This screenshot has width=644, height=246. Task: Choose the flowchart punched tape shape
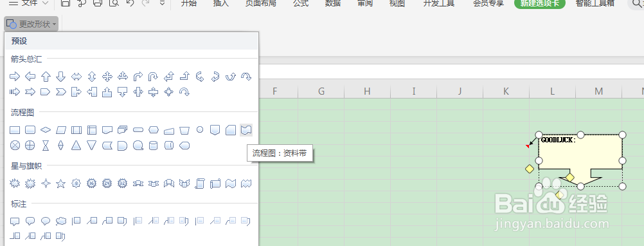(246, 130)
